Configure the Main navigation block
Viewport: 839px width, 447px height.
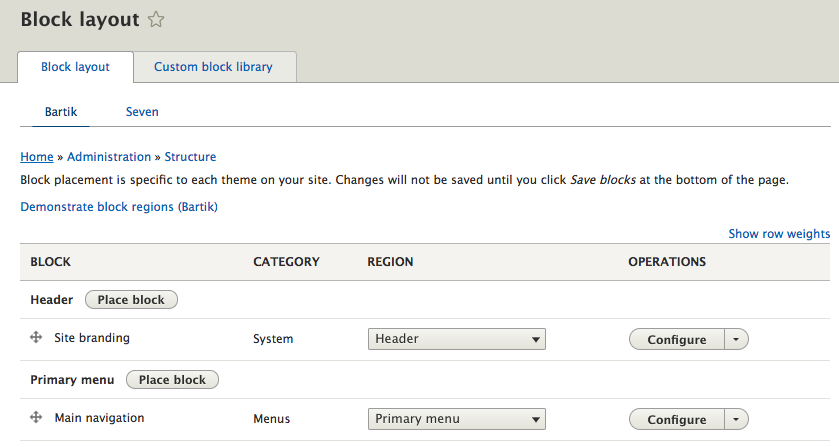pyautogui.click(x=677, y=419)
